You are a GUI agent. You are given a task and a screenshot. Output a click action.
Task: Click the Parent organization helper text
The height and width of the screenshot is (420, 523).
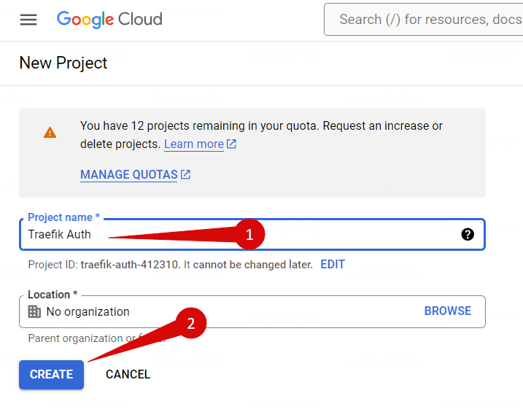97,338
